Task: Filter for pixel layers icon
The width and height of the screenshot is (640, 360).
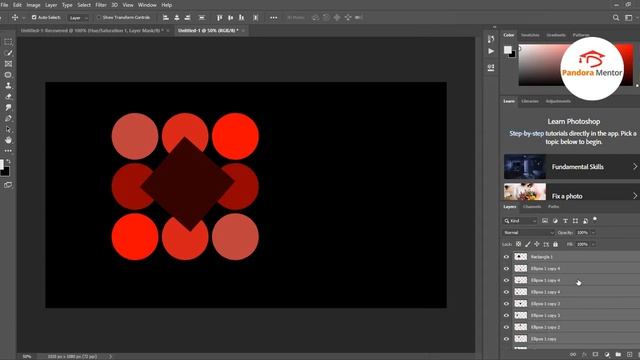Action: 545,221
